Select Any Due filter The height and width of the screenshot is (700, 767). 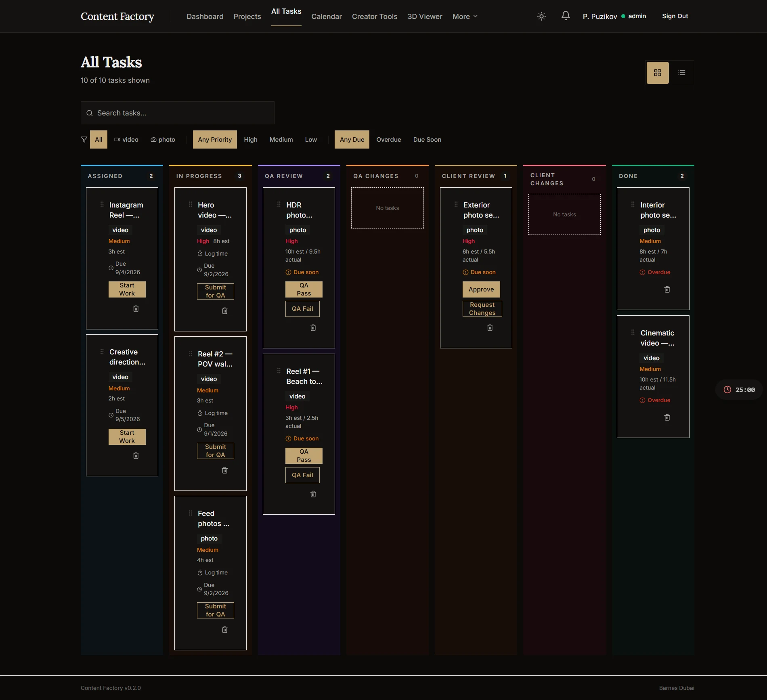pos(352,140)
